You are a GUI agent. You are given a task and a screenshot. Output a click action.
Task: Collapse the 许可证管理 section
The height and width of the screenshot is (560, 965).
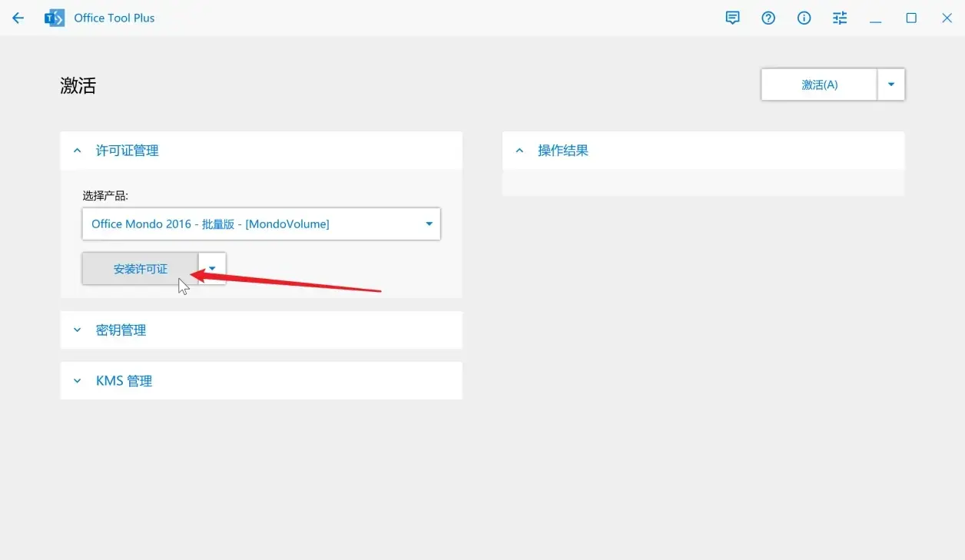pos(261,151)
